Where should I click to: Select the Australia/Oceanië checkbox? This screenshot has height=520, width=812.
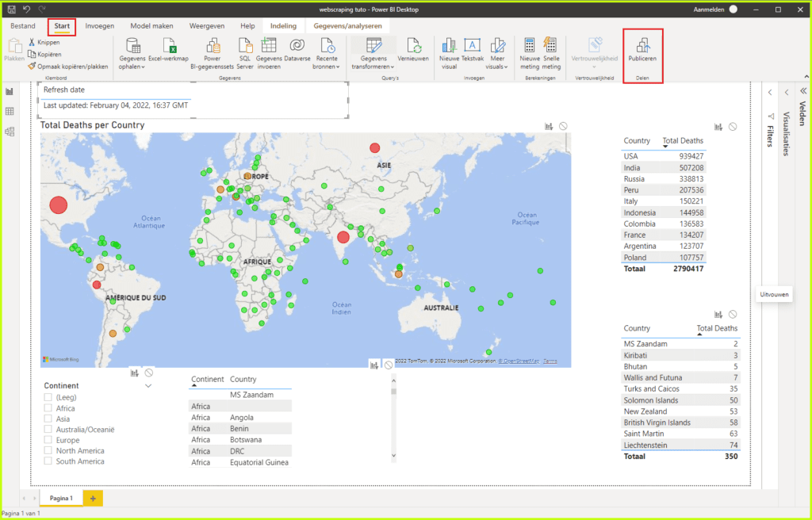(x=48, y=430)
